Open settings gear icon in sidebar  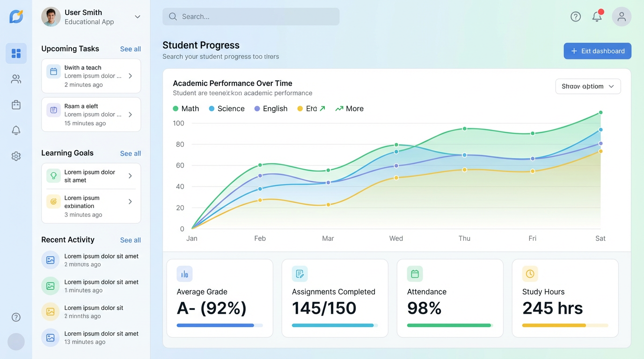pos(16,156)
